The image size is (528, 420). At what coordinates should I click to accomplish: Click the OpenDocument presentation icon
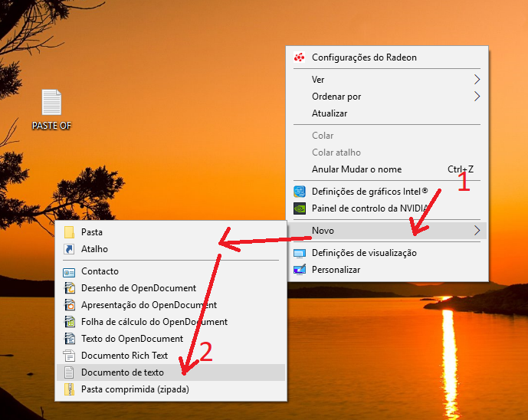point(70,305)
